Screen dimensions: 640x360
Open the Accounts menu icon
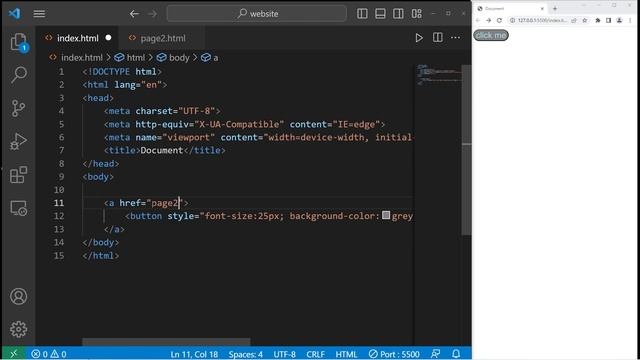tap(19, 296)
